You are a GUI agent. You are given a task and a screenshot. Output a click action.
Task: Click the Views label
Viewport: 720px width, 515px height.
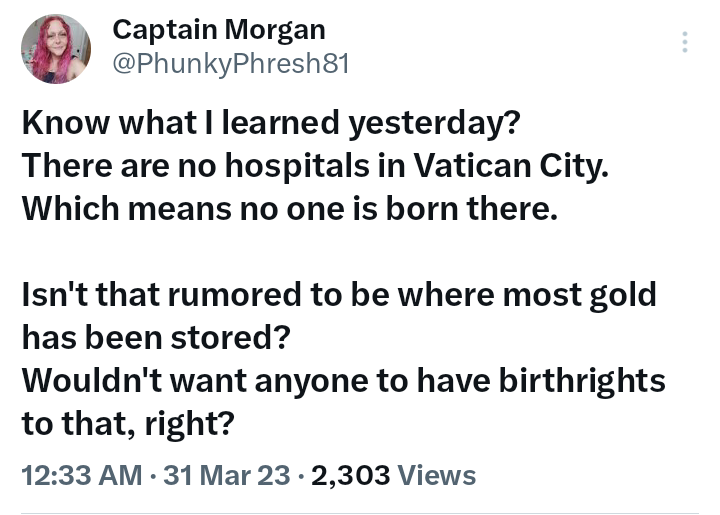click(x=437, y=476)
